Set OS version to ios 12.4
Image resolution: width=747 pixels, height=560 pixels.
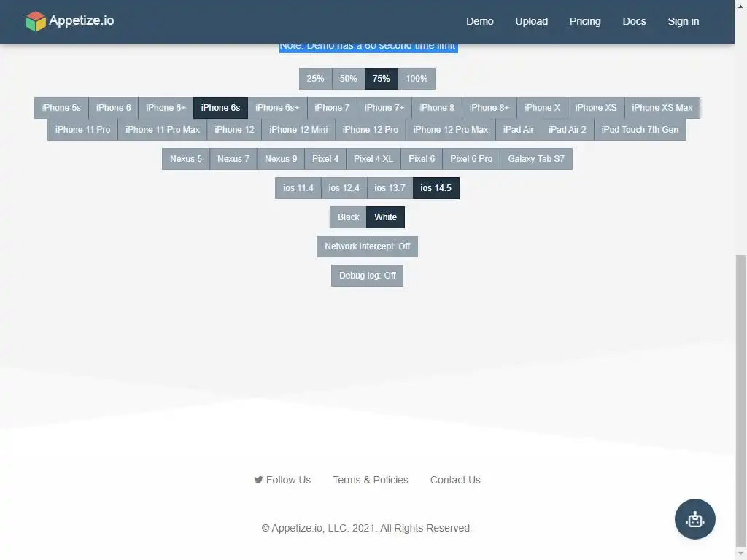tap(344, 188)
